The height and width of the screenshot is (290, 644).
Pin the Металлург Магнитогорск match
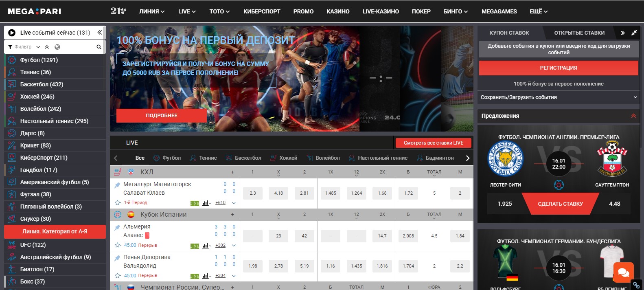click(117, 185)
